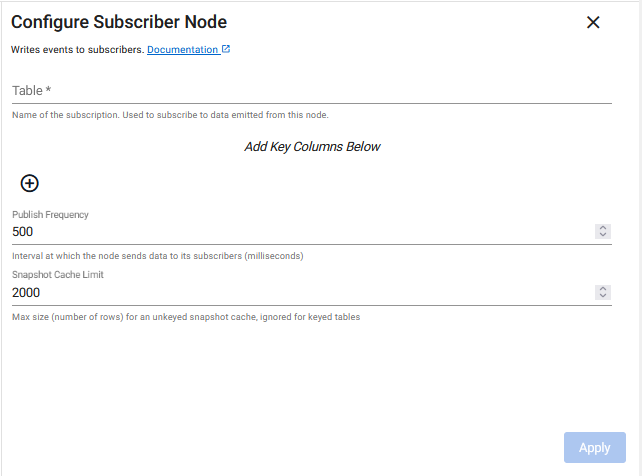Click the external link icon beside Documentation
The image size is (642, 476).
coord(226,49)
